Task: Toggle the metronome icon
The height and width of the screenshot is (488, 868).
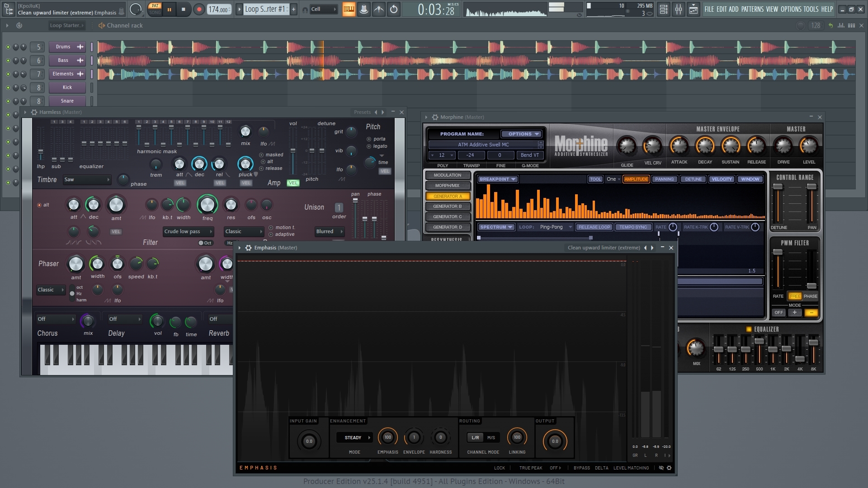Action: 364,9
